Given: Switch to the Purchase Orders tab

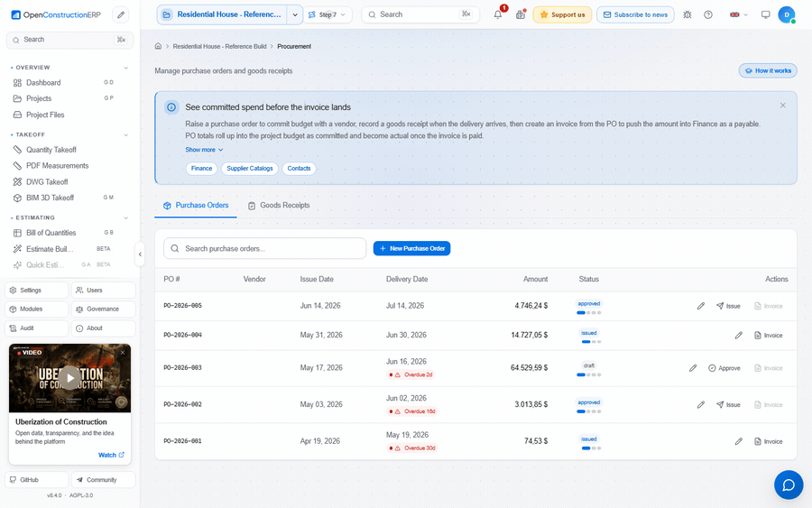Looking at the screenshot, I should coord(196,206).
